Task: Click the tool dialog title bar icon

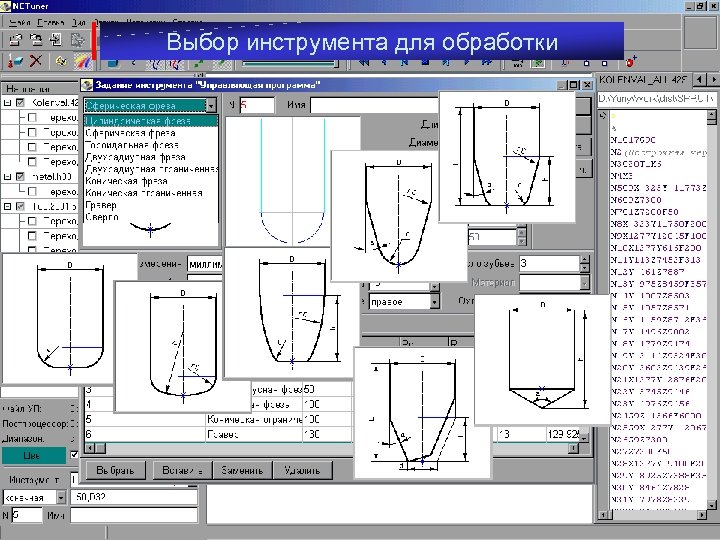Action: pyautogui.click(x=87, y=85)
